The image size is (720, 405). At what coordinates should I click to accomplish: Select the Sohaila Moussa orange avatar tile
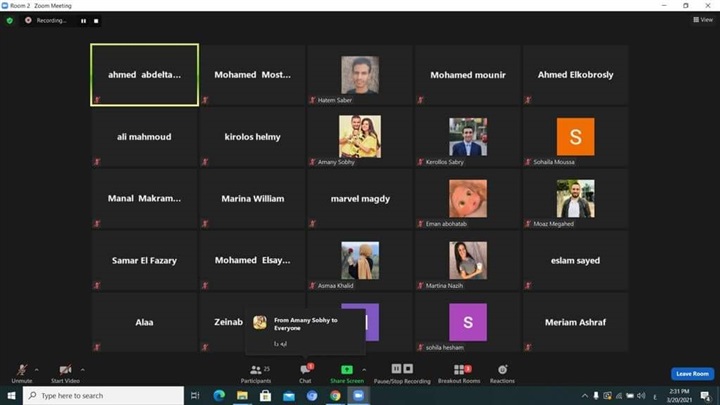(x=575, y=137)
